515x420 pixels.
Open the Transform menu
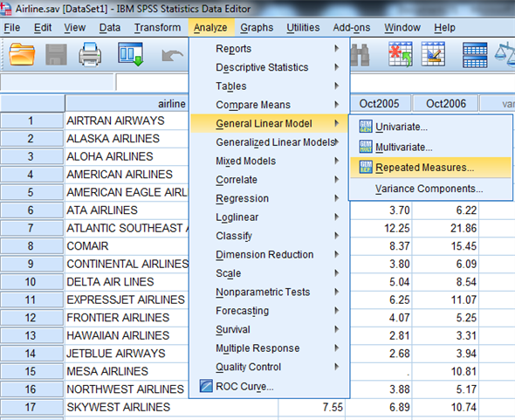pyautogui.click(x=158, y=28)
